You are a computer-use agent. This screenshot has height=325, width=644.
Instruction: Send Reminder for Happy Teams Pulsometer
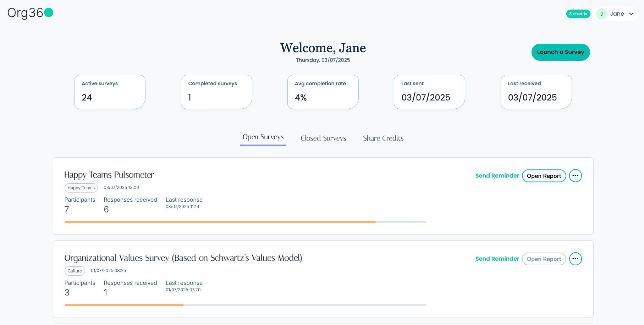(497, 176)
